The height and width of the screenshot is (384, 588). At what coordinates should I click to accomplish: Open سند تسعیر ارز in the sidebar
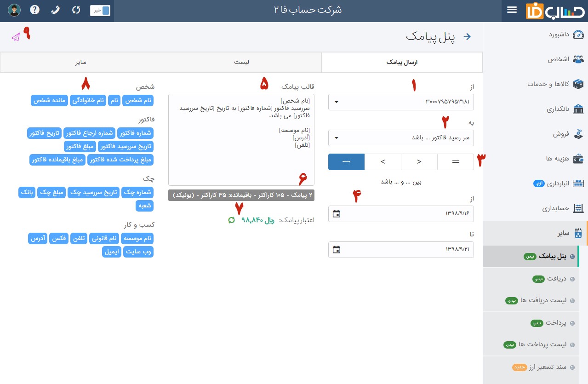point(531,367)
